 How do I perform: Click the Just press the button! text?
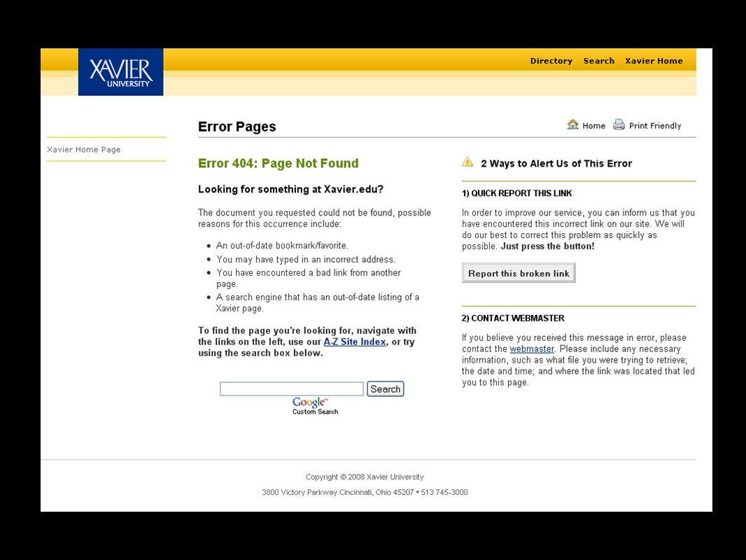coord(548,246)
